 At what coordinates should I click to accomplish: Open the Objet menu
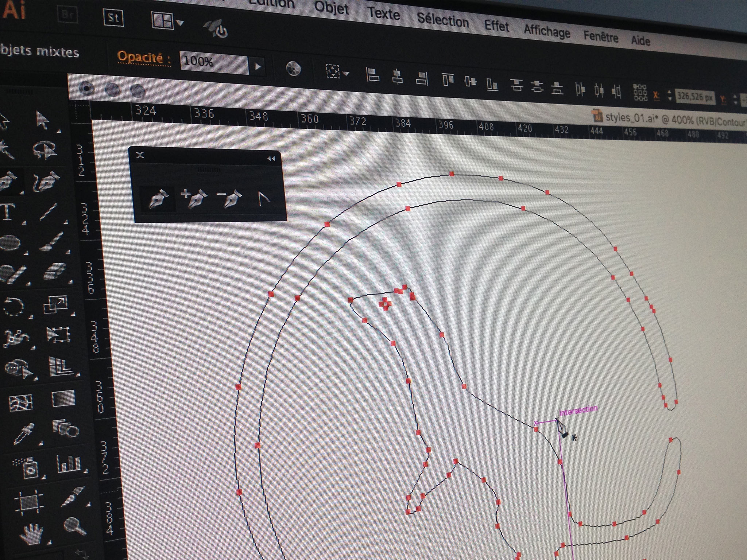coord(331,8)
